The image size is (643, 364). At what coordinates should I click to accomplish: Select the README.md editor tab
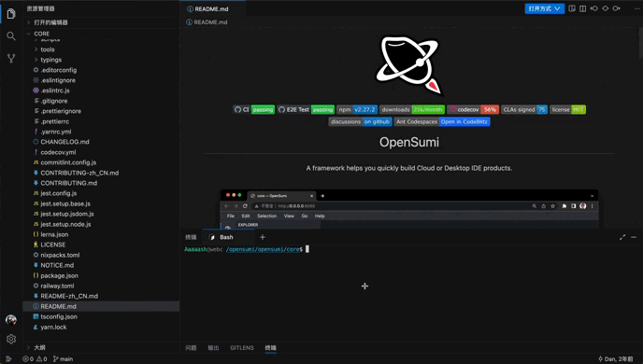point(212,8)
